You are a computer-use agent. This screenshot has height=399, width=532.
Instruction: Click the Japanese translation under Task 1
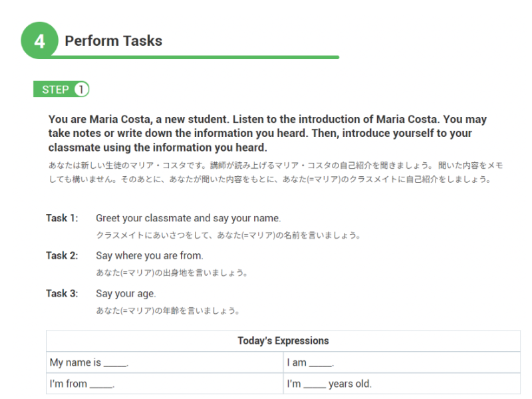pos(228,235)
